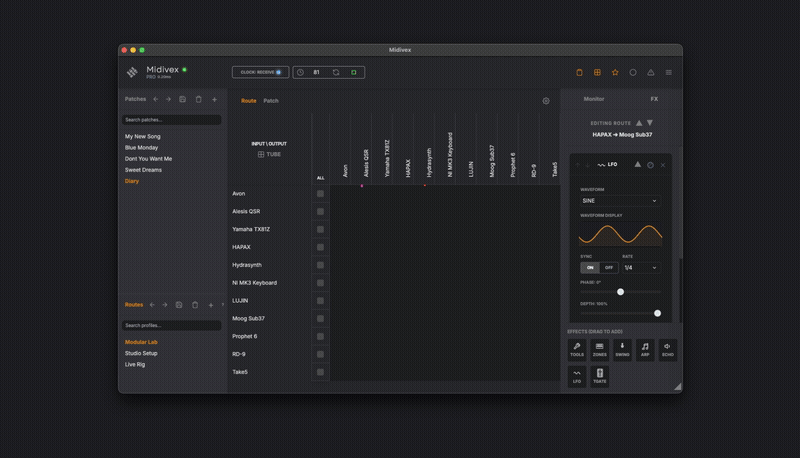
Task: Toggle the ALL checkbox for Avon row
Action: pos(320,194)
